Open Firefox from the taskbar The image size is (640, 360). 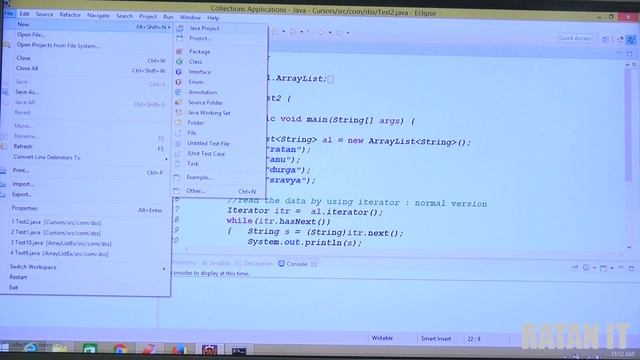point(178,349)
